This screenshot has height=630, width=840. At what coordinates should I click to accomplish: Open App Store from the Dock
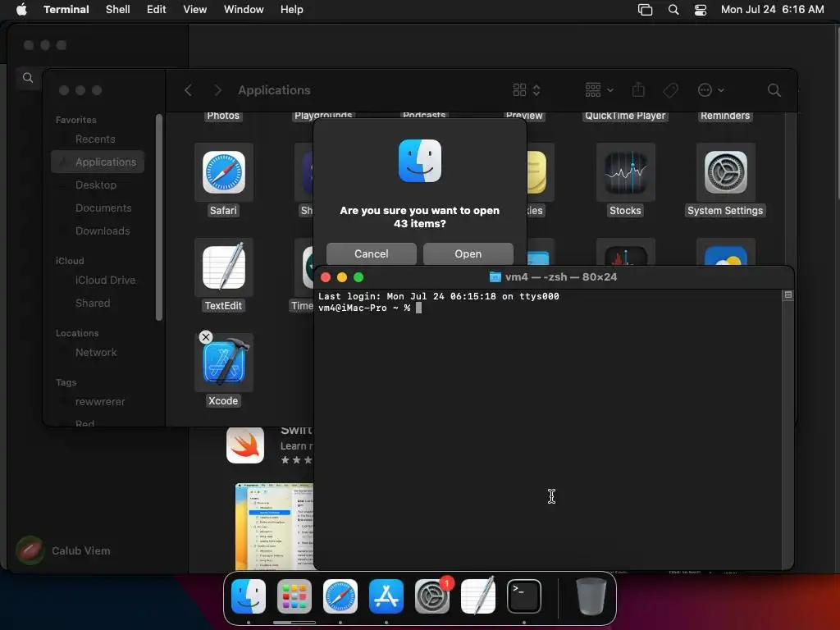(386, 596)
